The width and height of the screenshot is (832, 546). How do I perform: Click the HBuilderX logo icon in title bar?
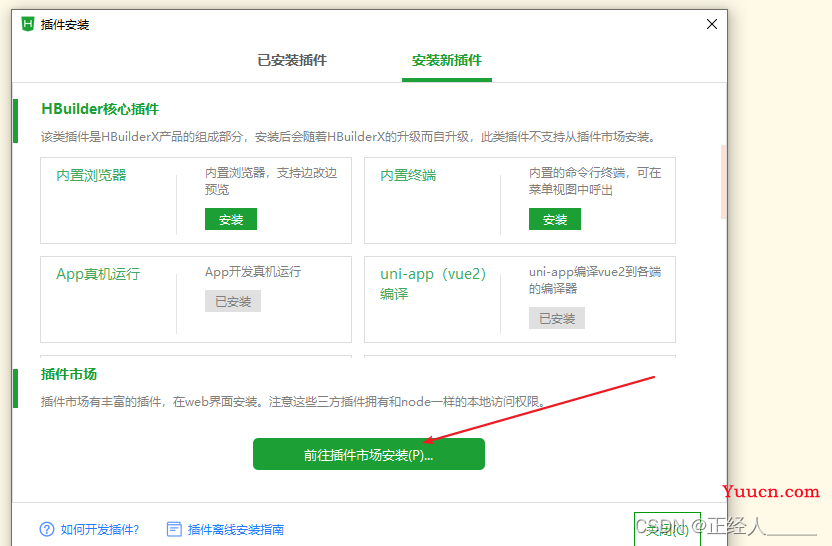28,24
